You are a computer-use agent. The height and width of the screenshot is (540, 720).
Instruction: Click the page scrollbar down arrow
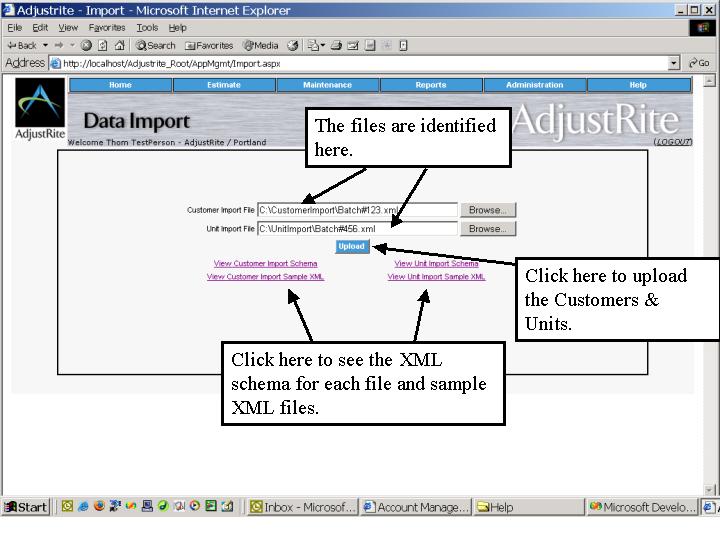pos(709,489)
